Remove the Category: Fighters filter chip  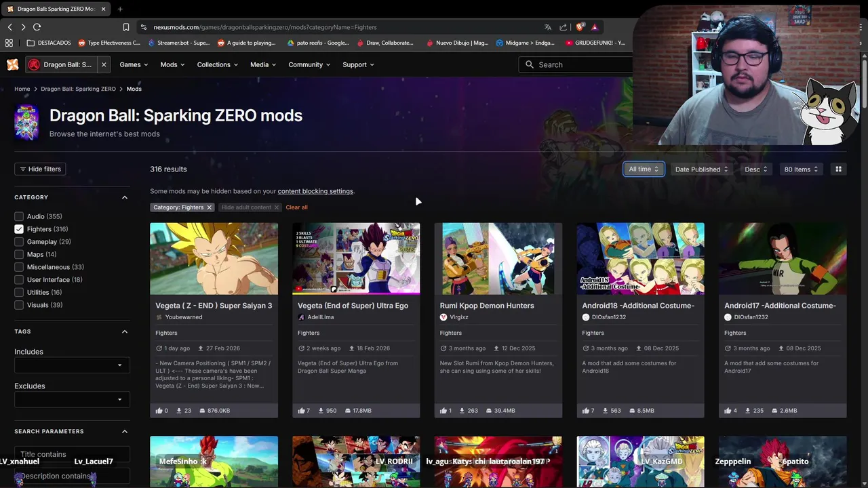point(209,207)
